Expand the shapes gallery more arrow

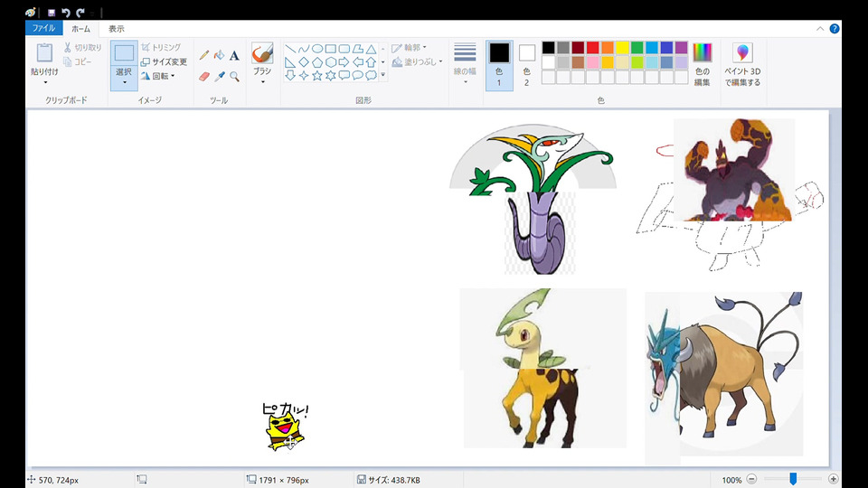click(x=382, y=75)
